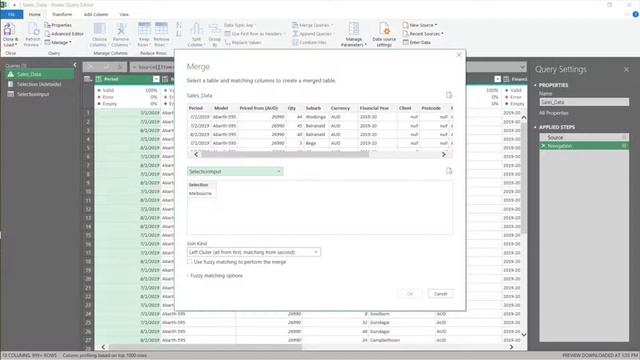Open the New Source dropdown
Screen dimensions: 640x360
420,25
